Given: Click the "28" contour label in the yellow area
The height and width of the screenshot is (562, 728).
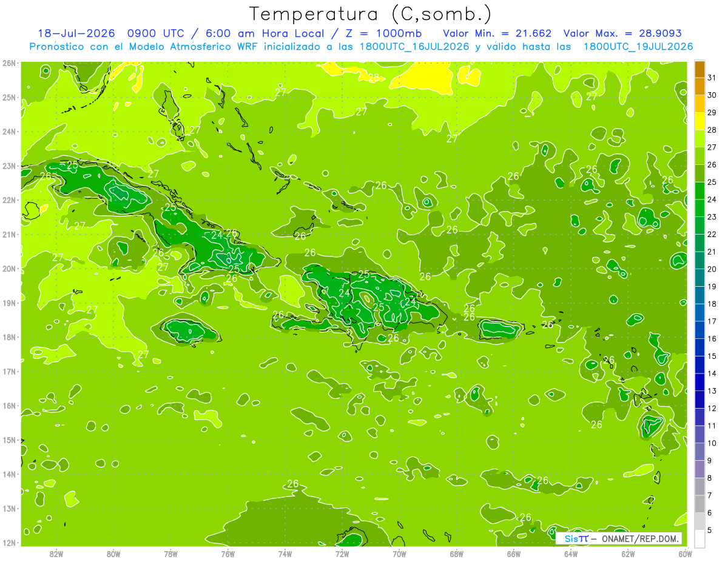Looking at the screenshot, I should point(374,77).
